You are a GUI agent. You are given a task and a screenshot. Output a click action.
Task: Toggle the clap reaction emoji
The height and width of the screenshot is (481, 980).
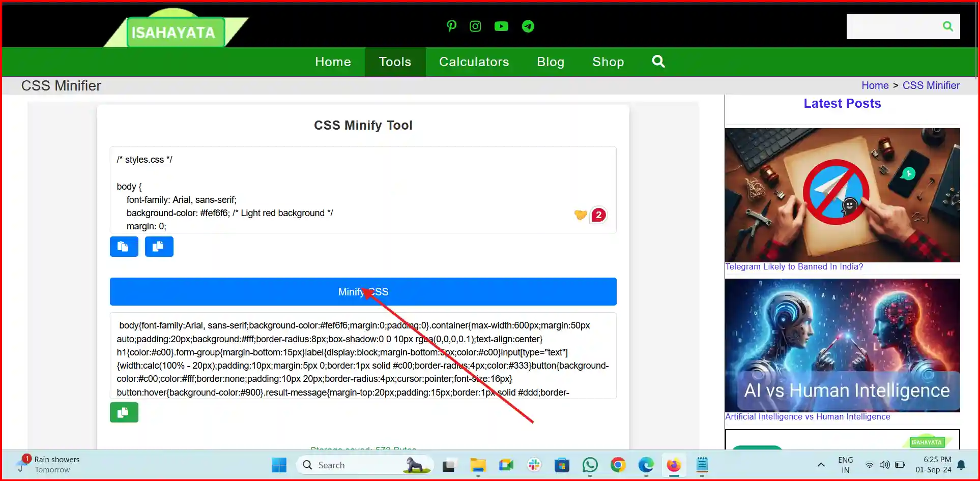click(x=580, y=215)
